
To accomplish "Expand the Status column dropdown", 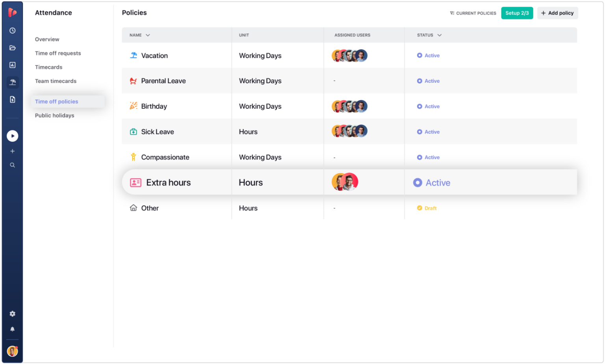I will click(440, 35).
